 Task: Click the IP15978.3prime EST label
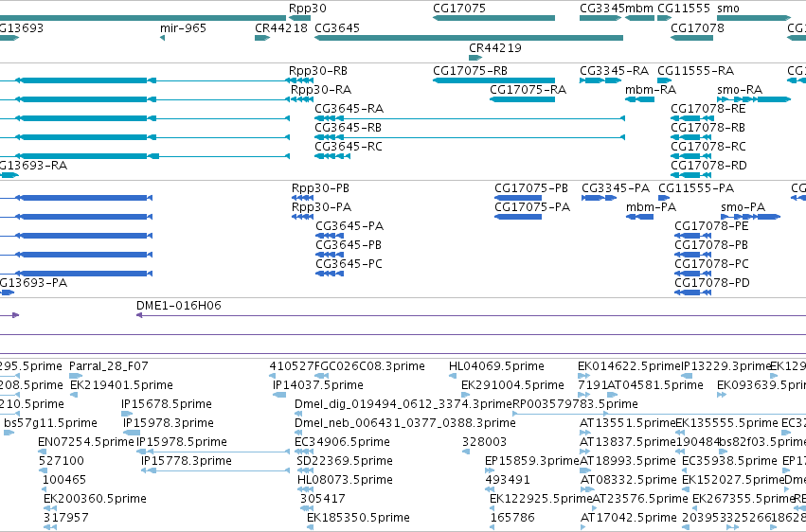coord(169,424)
